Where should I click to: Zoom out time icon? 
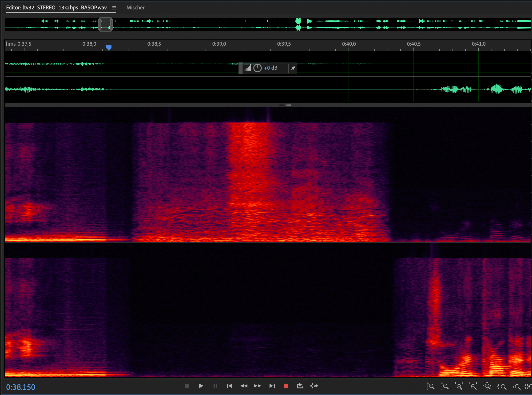tap(473, 386)
